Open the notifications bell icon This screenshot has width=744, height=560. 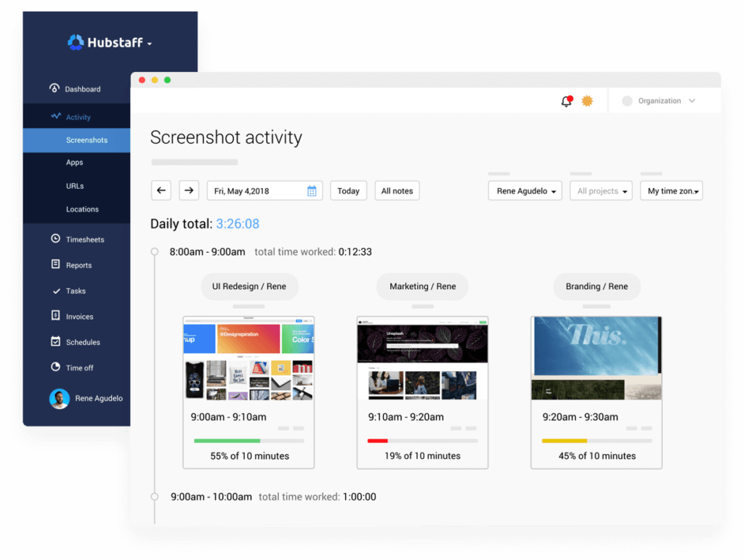[x=567, y=100]
